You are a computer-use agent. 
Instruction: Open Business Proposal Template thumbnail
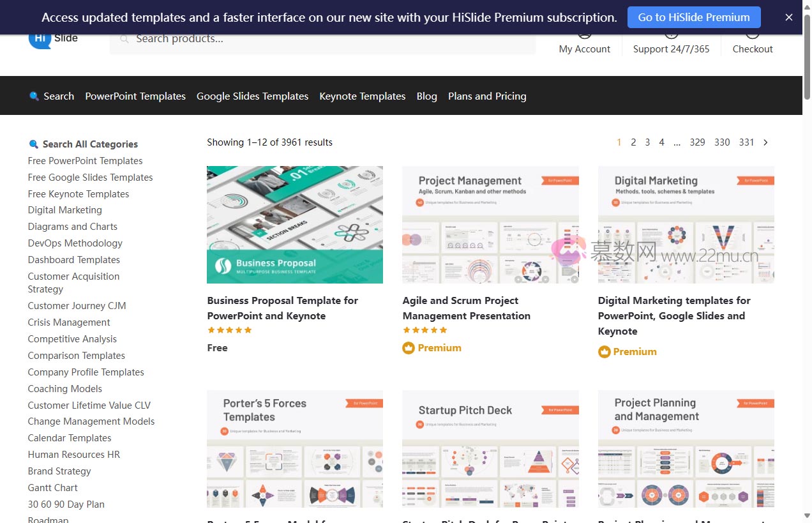pyautogui.click(x=295, y=225)
